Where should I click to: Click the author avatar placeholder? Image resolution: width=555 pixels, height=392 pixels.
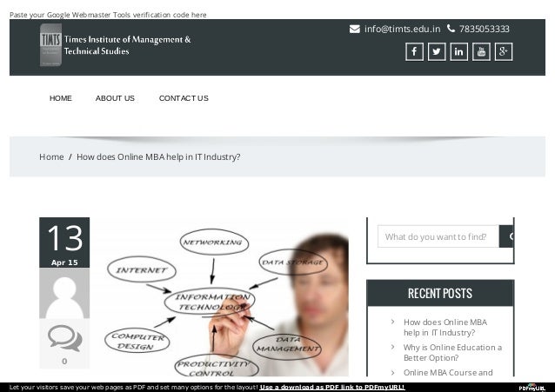coord(64,293)
